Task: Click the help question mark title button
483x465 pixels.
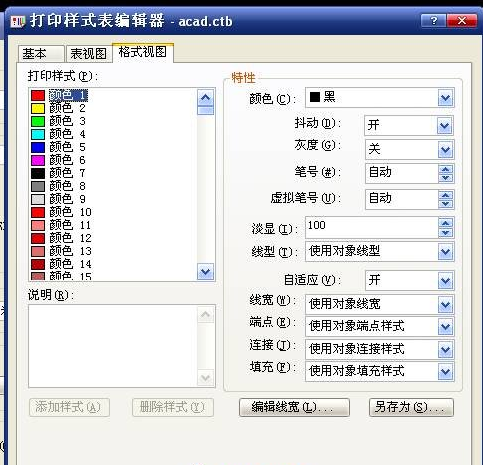Action: click(433, 21)
